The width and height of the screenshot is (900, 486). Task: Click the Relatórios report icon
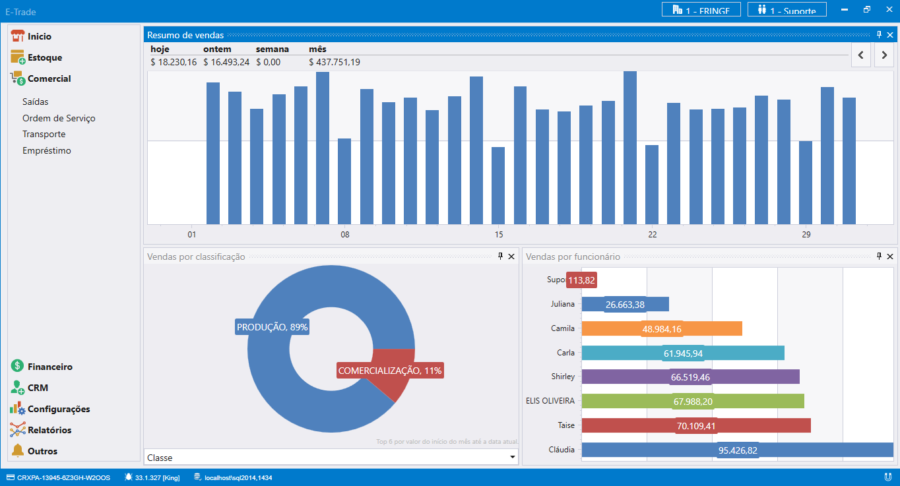coord(17,430)
